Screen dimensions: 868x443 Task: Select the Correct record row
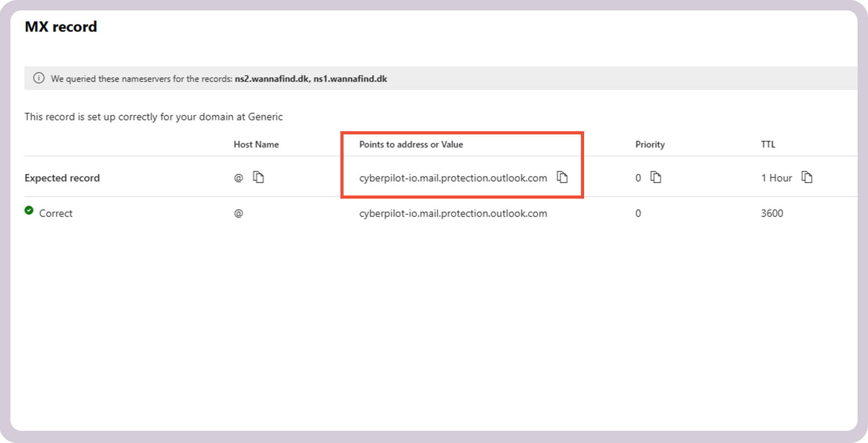point(55,213)
